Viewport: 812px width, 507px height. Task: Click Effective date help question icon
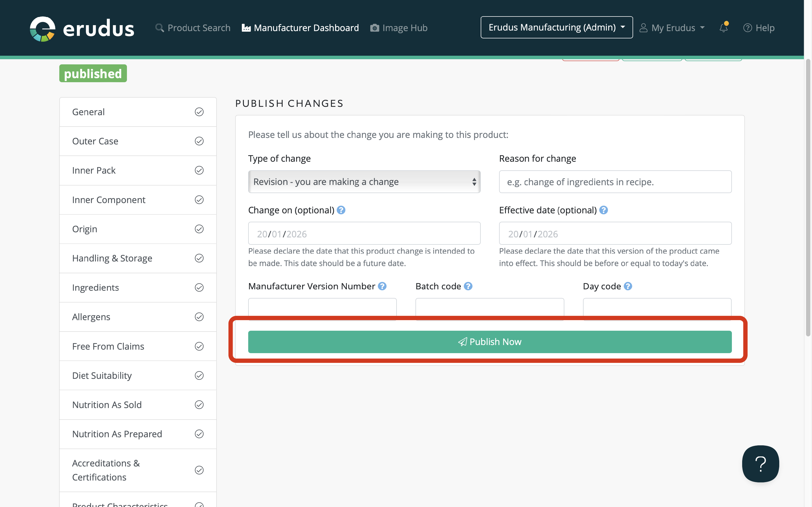pyautogui.click(x=603, y=210)
